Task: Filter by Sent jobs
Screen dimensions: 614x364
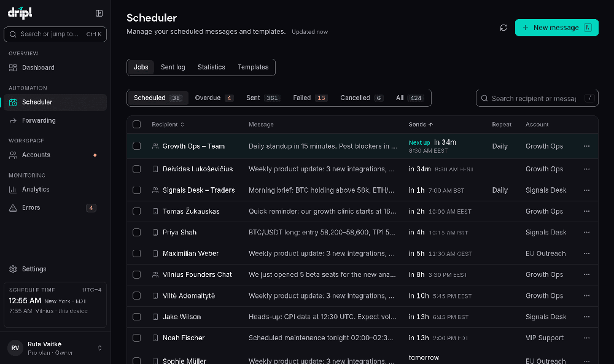Action: pos(263,98)
